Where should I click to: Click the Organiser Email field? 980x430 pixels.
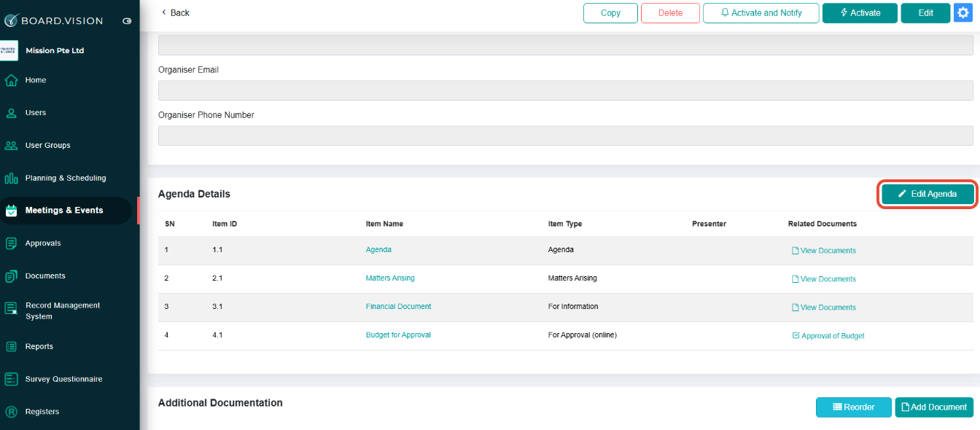[566, 90]
